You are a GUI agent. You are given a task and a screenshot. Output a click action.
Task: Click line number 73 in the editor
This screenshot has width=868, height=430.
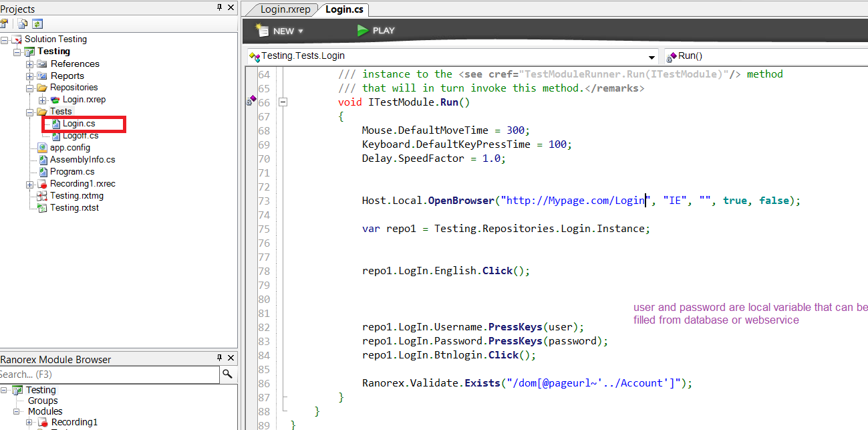[264, 201]
